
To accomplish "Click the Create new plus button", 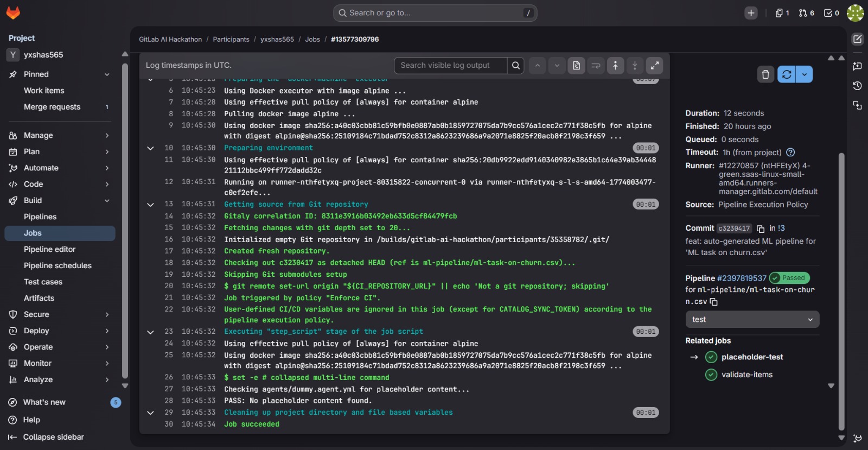I will coord(751,13).
